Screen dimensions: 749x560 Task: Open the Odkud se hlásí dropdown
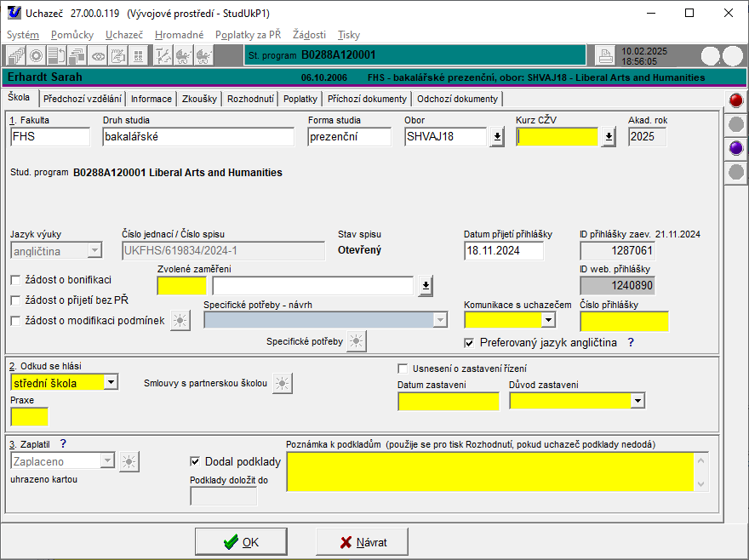tap(111, 383)
